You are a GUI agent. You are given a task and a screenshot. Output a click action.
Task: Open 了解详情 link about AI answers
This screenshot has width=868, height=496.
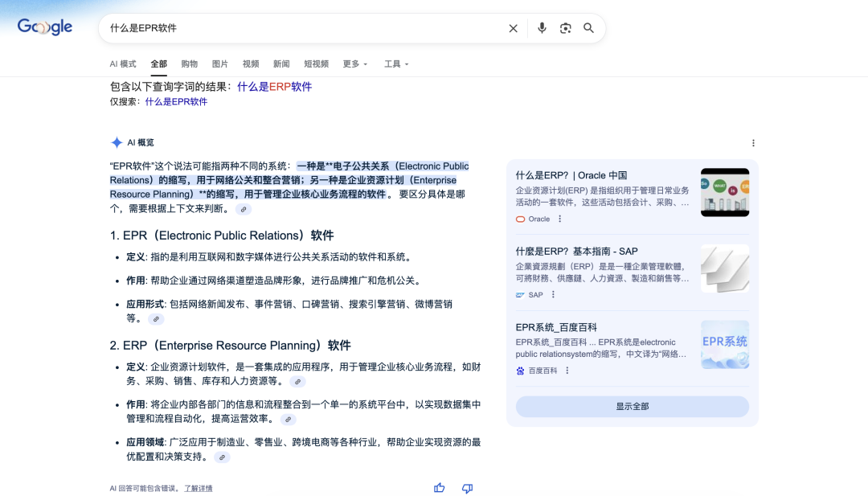[x=198, y=488]
